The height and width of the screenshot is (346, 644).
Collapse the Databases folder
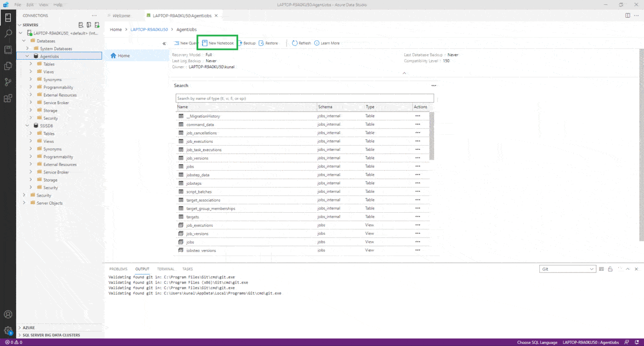(24, 41)
